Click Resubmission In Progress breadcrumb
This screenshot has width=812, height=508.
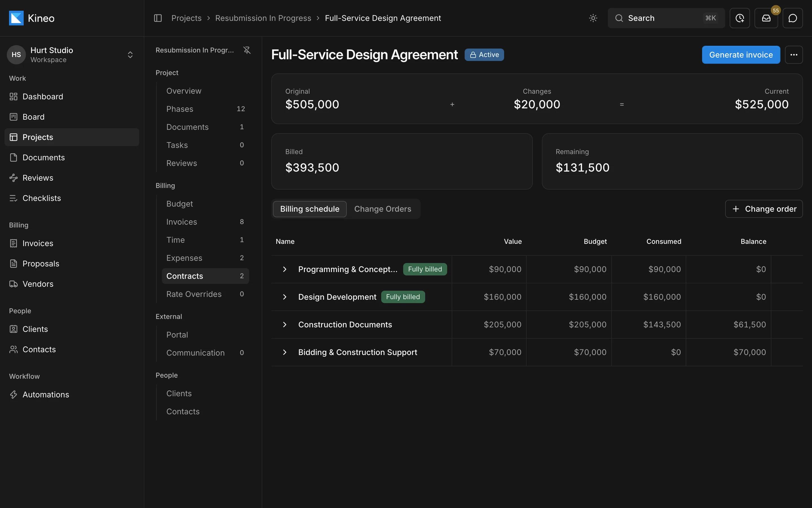pyautogui.click(x=263, y=18)
